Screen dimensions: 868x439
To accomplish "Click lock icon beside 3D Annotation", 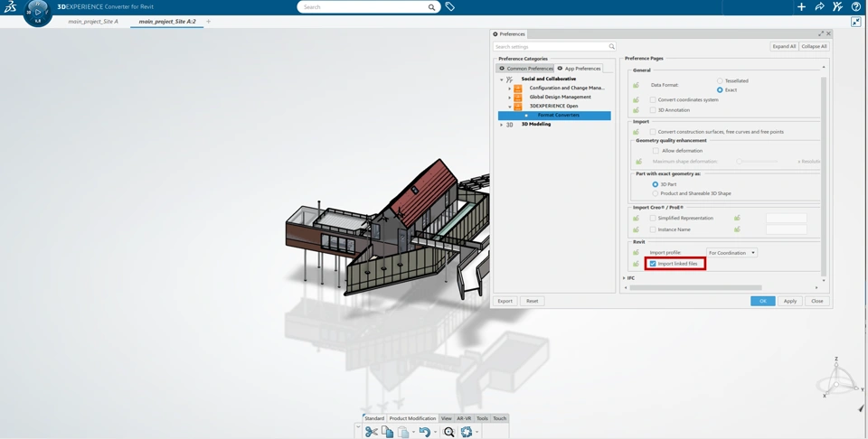I will [636, 110].
